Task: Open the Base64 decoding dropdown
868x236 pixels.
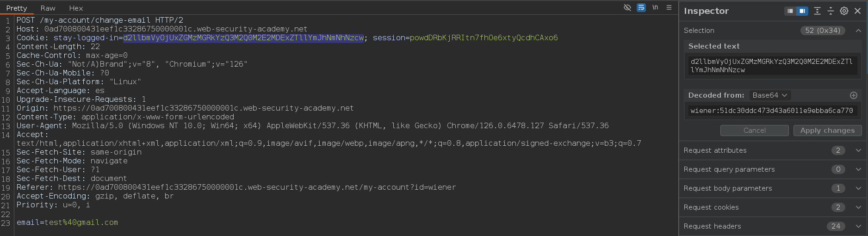Action: tap(770, 95)
